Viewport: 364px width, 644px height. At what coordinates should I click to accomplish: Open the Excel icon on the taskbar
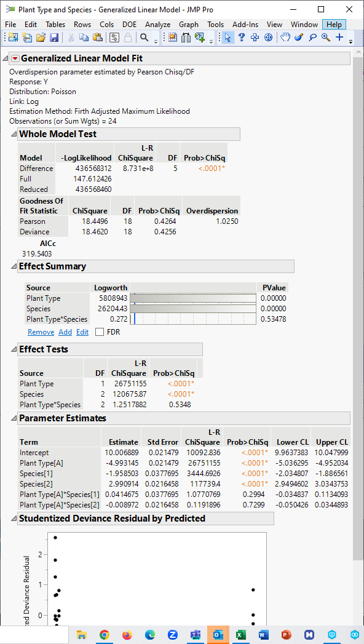click(x=240, y=635)
